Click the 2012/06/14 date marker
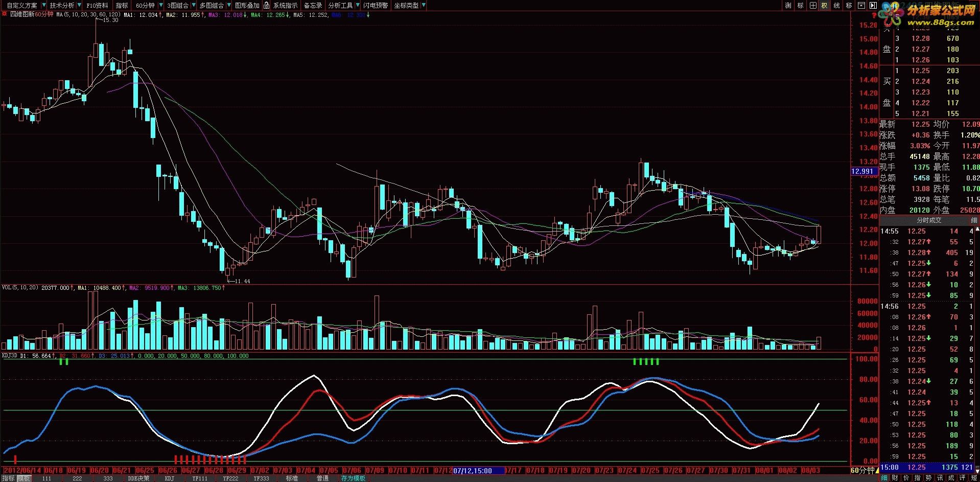 (22, 471)
